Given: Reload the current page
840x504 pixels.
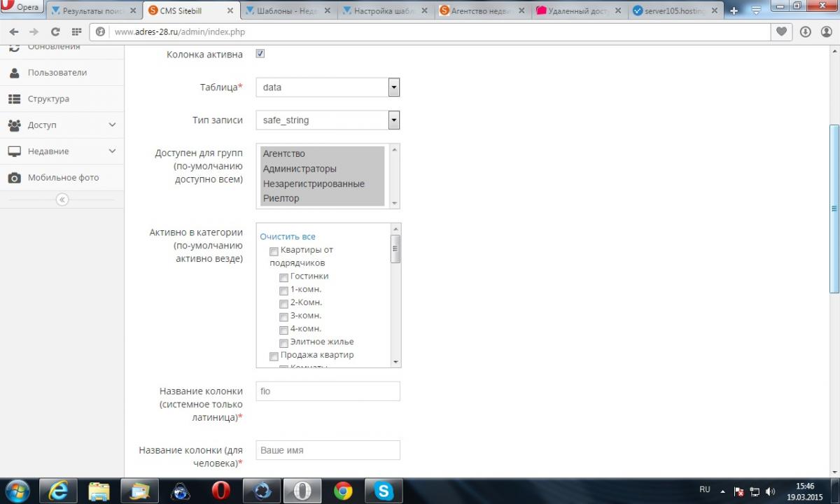Looking at the screenshot, I should click(55, 32).
